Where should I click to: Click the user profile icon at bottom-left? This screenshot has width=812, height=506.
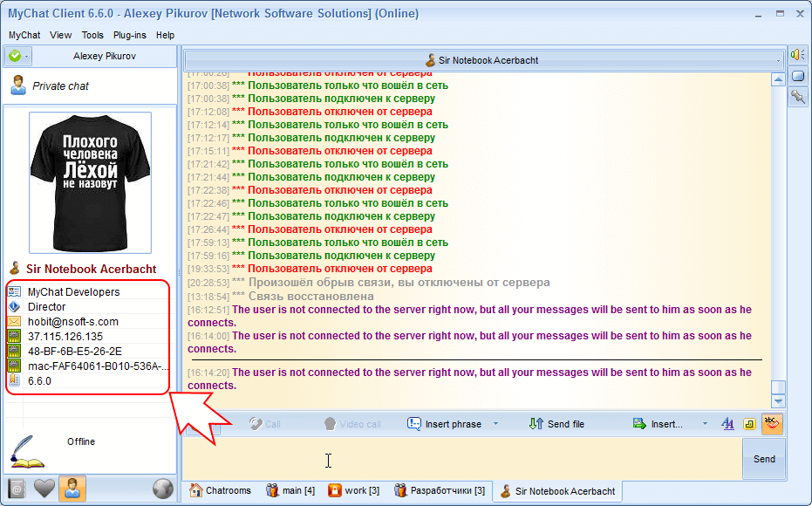click(72, 489)
